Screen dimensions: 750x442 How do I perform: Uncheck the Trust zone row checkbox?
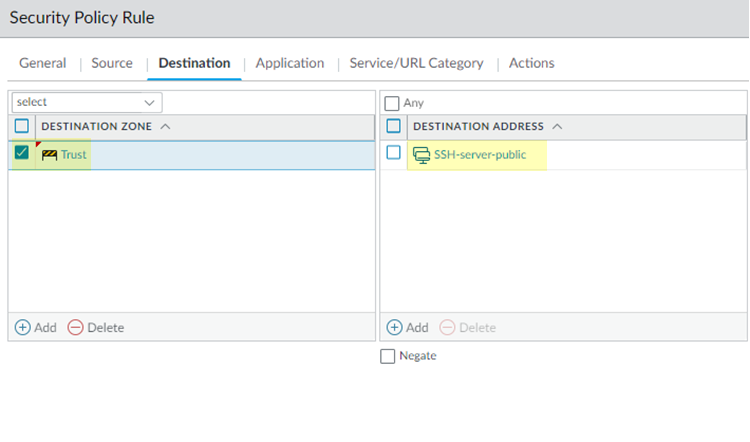(x=22, y=154)
